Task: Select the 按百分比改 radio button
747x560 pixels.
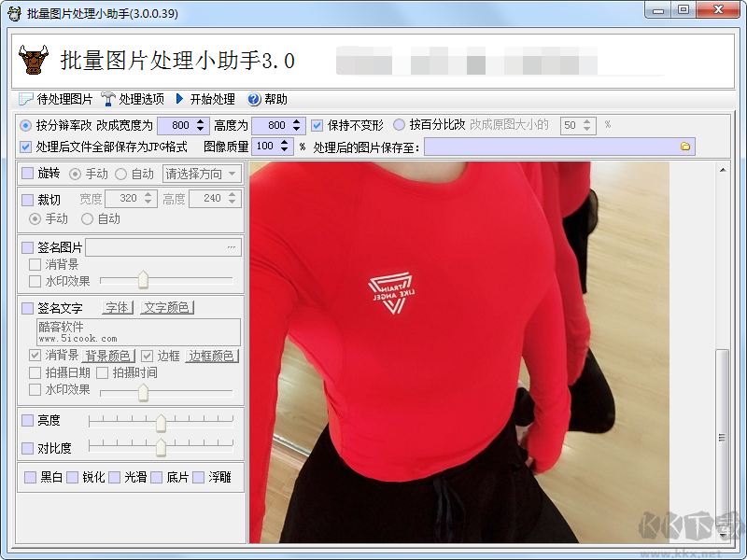Action: pyautogui.click(x=399, y=125)
